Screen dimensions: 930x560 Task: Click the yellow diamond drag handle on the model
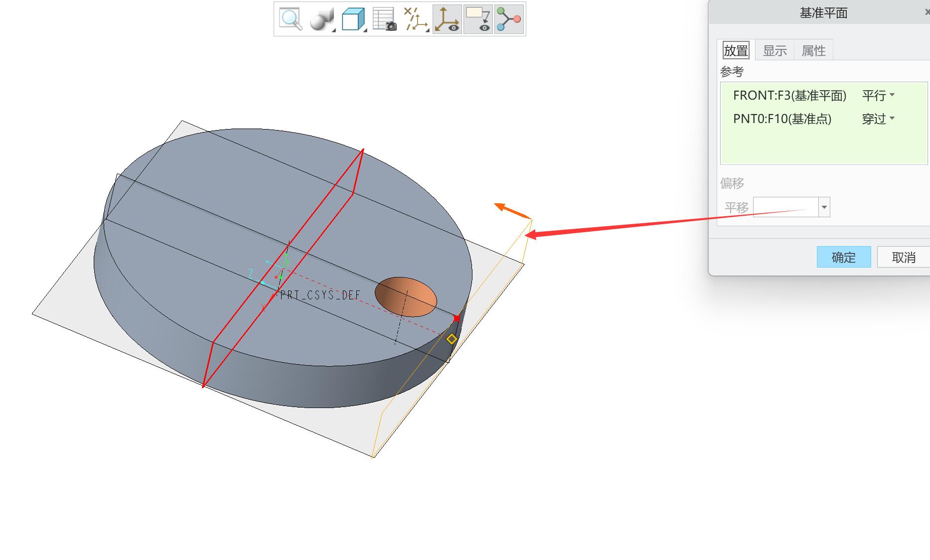452,339
